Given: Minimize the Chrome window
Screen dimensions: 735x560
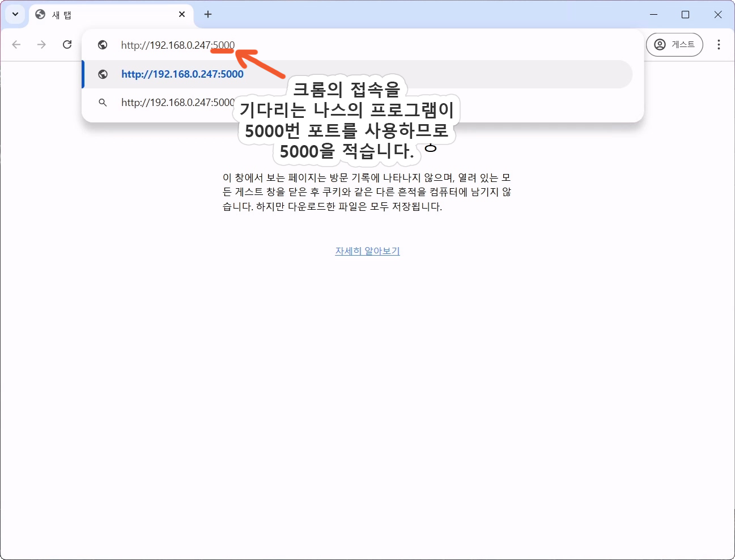Looking at the screenshot, I should click(x=653, y=14).
